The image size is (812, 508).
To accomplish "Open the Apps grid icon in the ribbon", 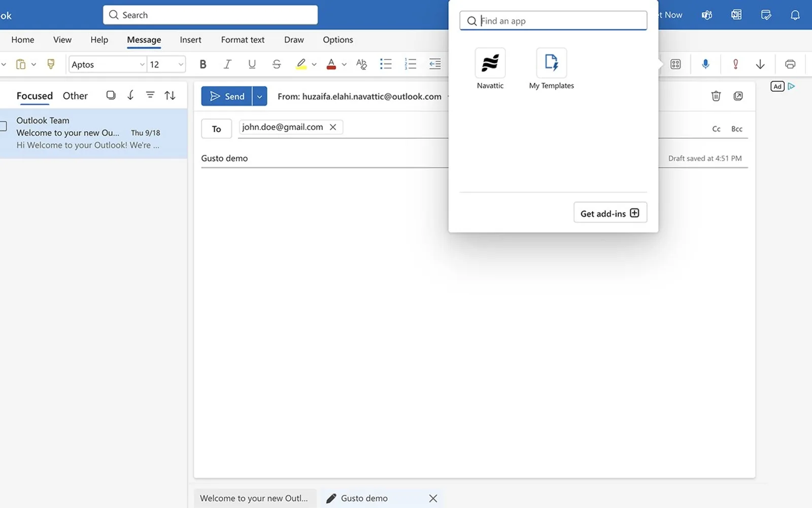I will (x=675, y=64).
